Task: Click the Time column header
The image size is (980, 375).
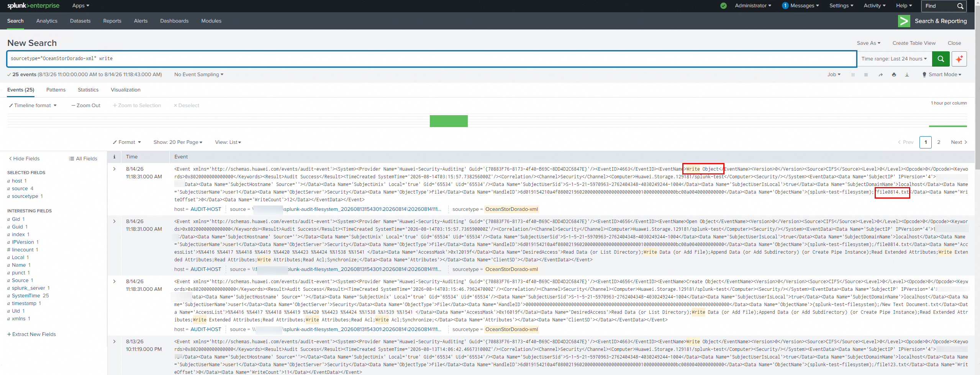Action: (132, 157)
